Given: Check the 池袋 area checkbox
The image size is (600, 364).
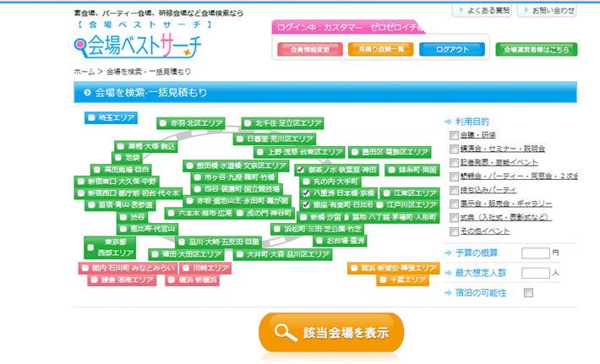Looking at the screenshot, I should coord(117,158).
